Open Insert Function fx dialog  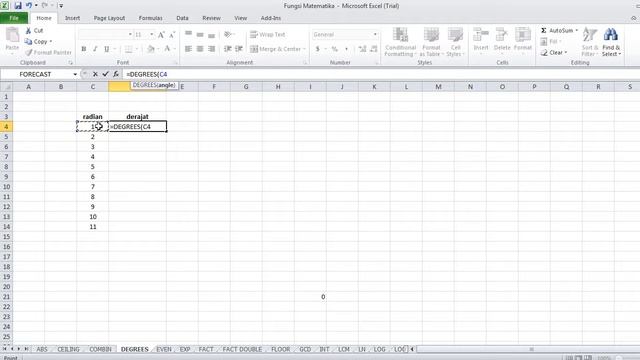click(116, 74)
